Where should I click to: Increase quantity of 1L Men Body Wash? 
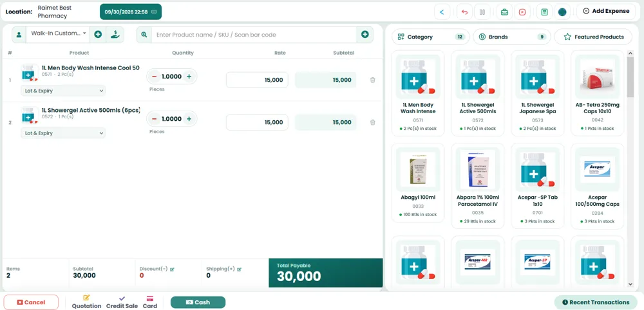189,77
